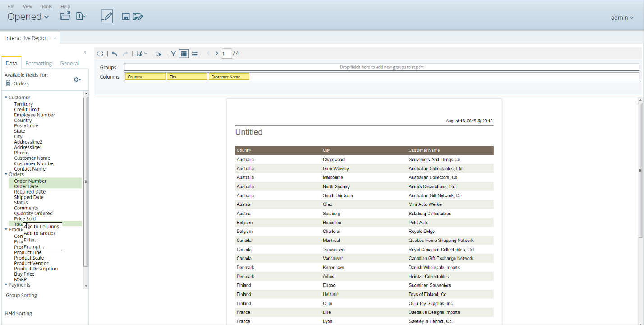Switch to the Formatting tab
This screenshot has width=644, height=325.
pos(39,64)
